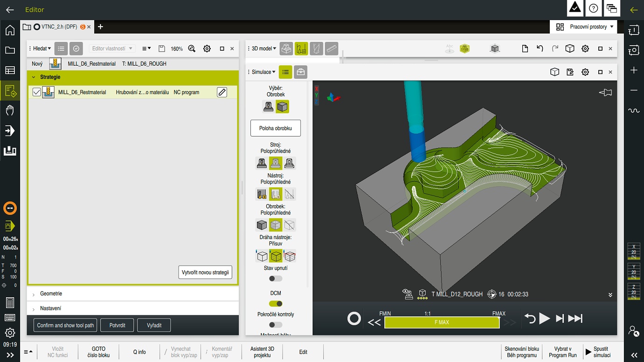
Task: Select the opaque Obrobek cube icon
Action: pos(262,225)
